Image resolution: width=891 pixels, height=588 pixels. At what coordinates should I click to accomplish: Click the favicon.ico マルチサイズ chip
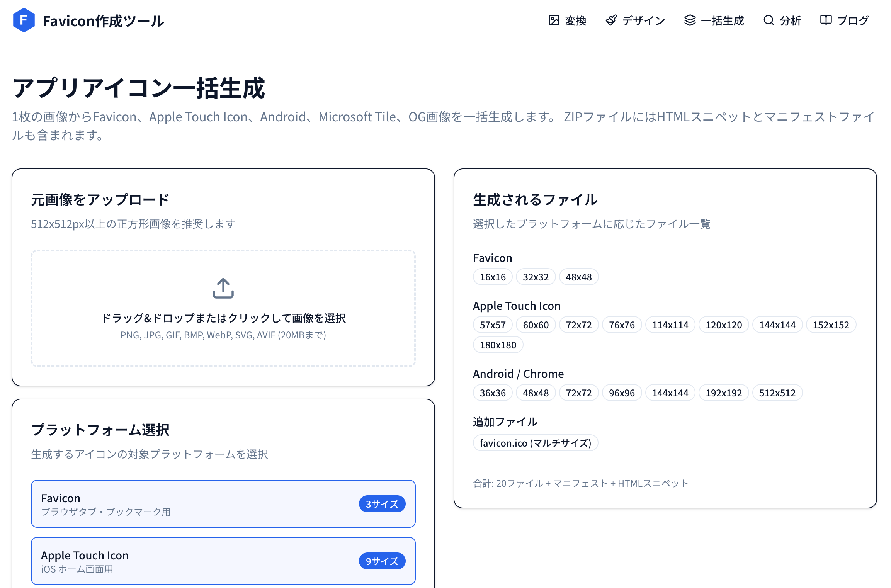536,443
